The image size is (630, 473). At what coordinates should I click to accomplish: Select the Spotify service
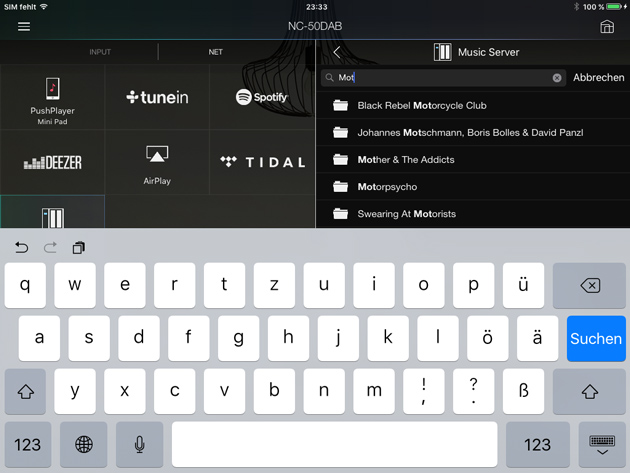(262, 97)
